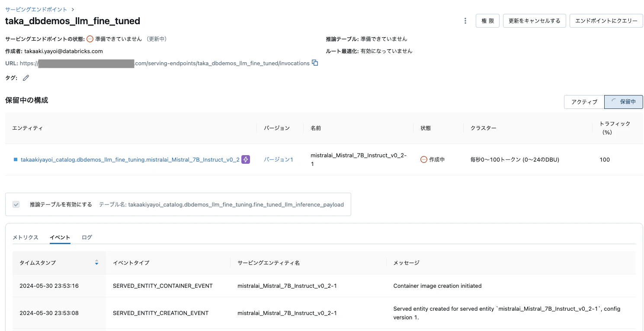
Task: Click the traffic value 100
Action: pyautogui.click(x=605, y=159)
